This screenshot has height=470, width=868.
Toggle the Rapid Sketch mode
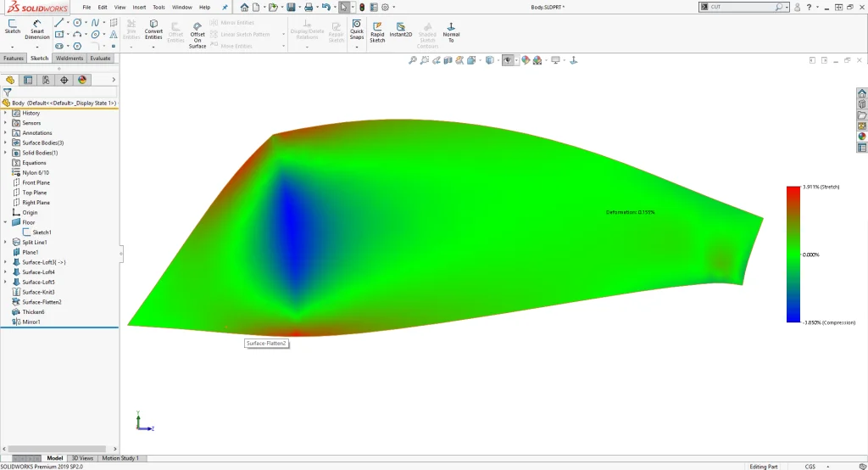(x=377, y=31)
